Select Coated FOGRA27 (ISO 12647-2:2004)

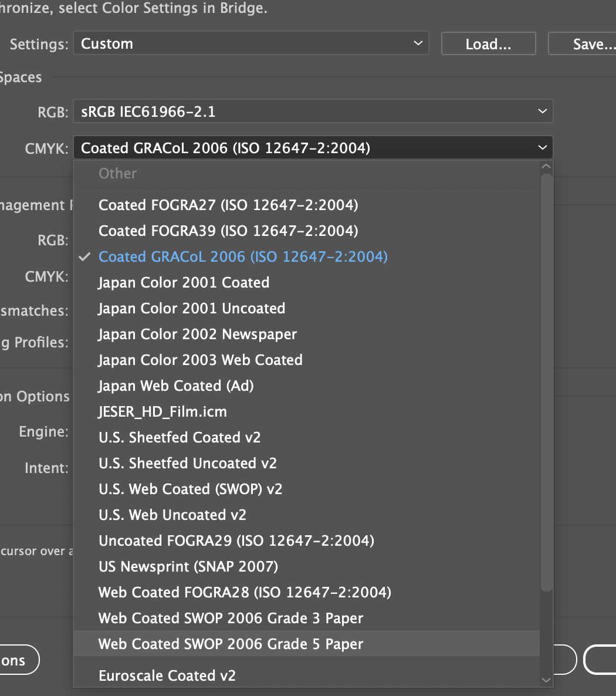click(307, 205)
